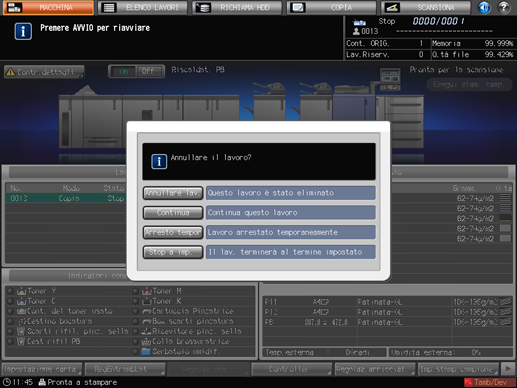Image resolution: width=517 pixels, height=388 pixels.
Task: Click the Cont. del toner usato icon
Action: pos(21,311)
